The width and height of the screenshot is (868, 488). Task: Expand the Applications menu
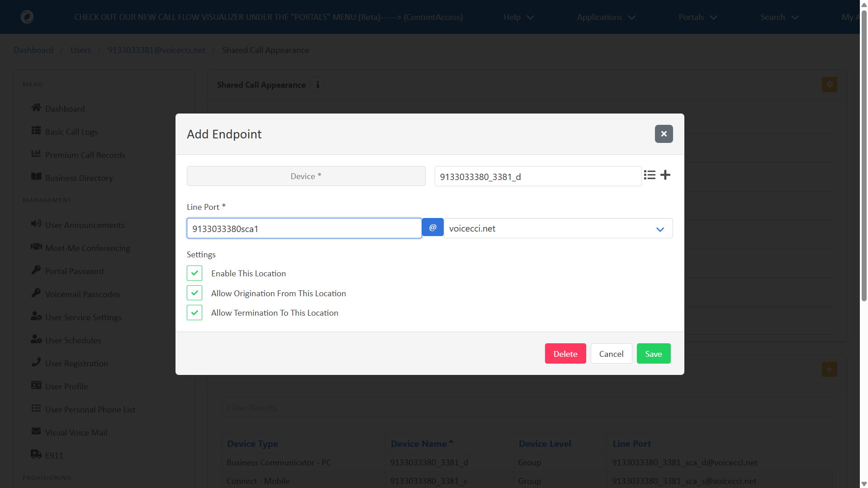click(x=606, y=17)
